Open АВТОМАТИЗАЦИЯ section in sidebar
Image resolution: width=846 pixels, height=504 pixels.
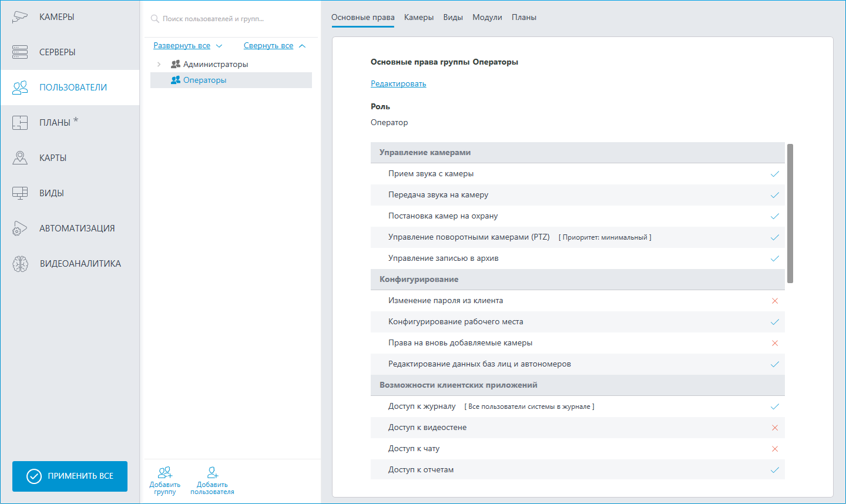(70, 229)
